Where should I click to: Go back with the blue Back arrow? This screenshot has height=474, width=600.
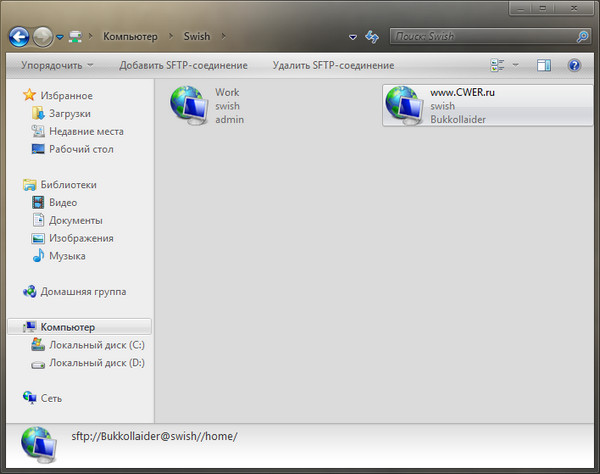19,37
